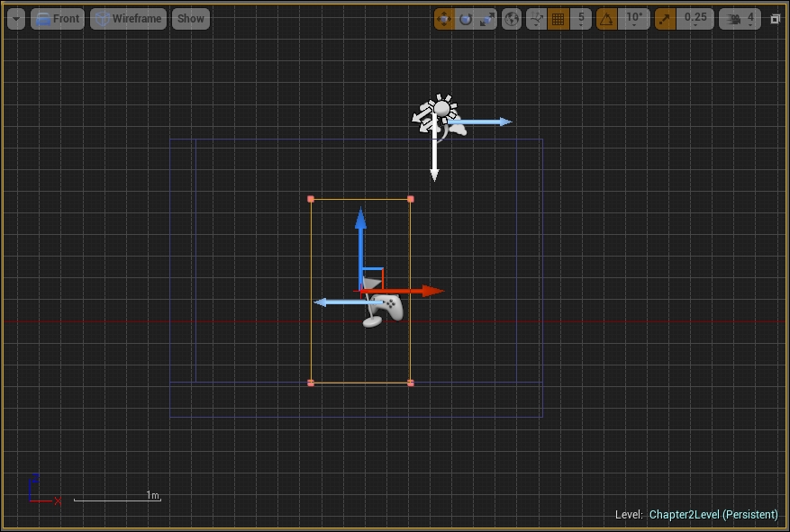Toggle grid snapping on or off

pos(558,19)
